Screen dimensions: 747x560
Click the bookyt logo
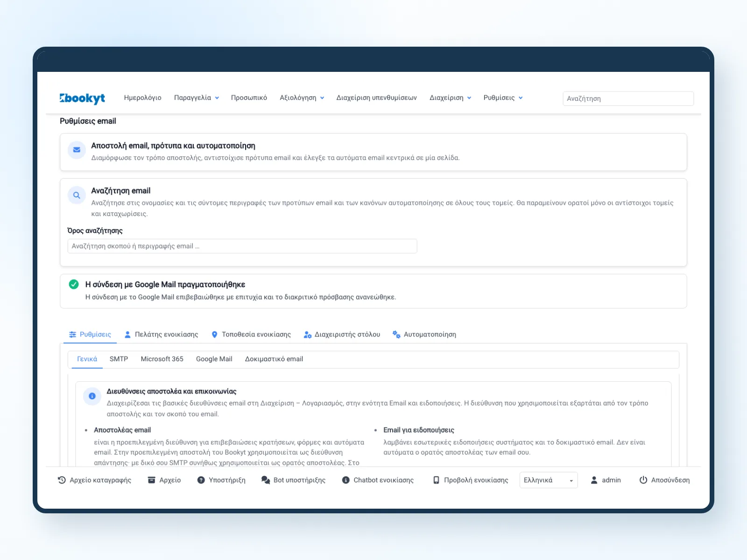(x=82, y=98)
